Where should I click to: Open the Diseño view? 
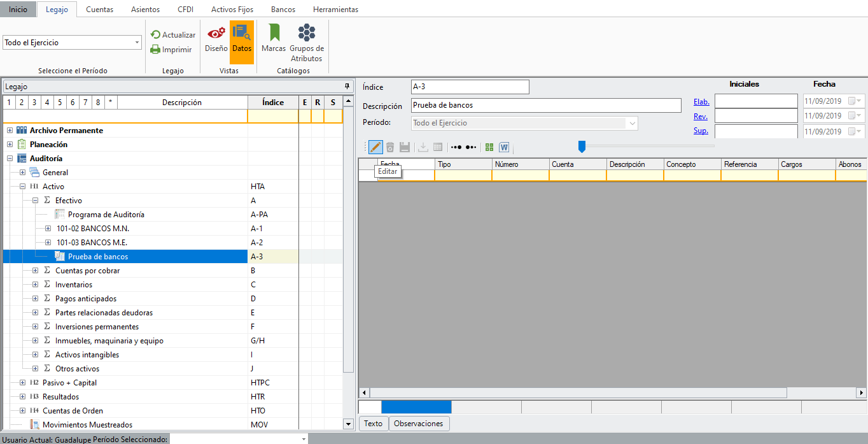point(216,39)
